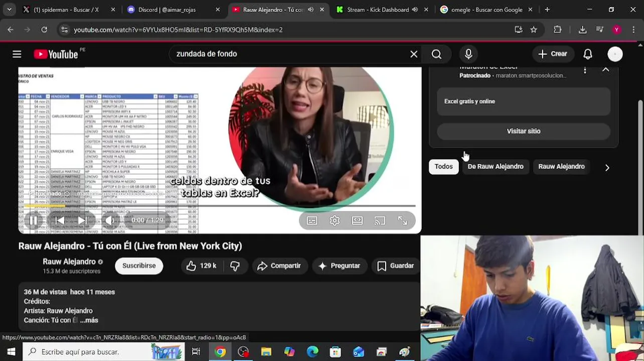Open a new browser tab
The image size is (644, 361).
[x=547, y=10]
